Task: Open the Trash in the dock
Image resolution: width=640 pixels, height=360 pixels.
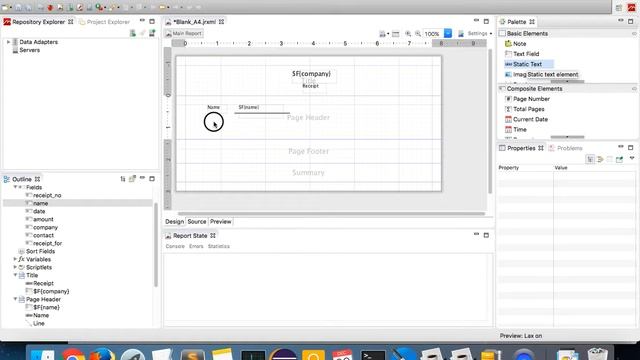Action: (x=598, y=354)
